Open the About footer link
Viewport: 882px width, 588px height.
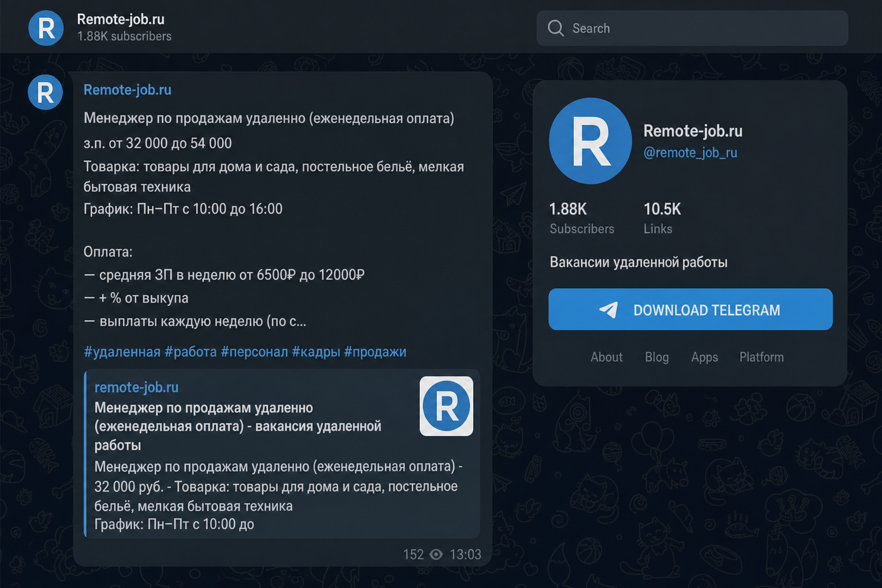[x=606, y=357]
